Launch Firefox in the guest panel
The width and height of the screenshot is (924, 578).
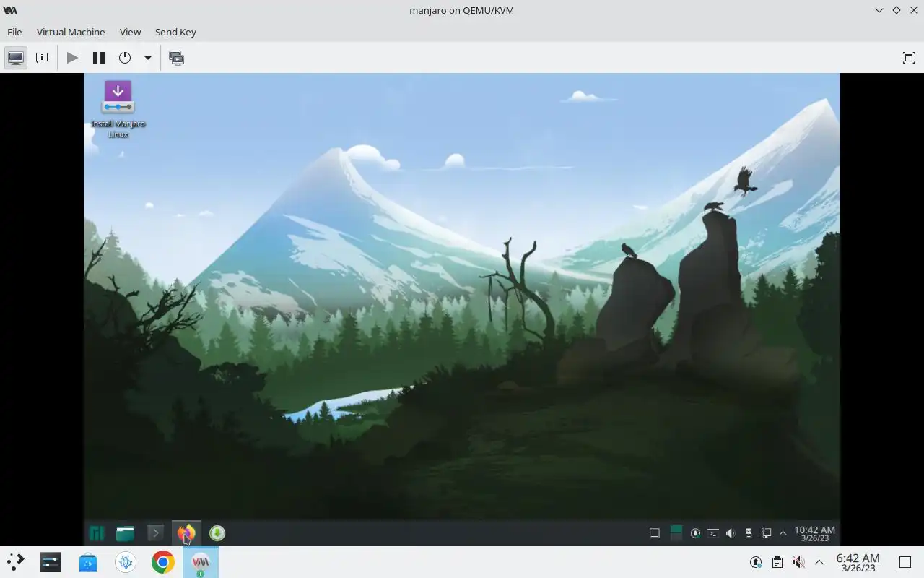click(x=186, y=533)
